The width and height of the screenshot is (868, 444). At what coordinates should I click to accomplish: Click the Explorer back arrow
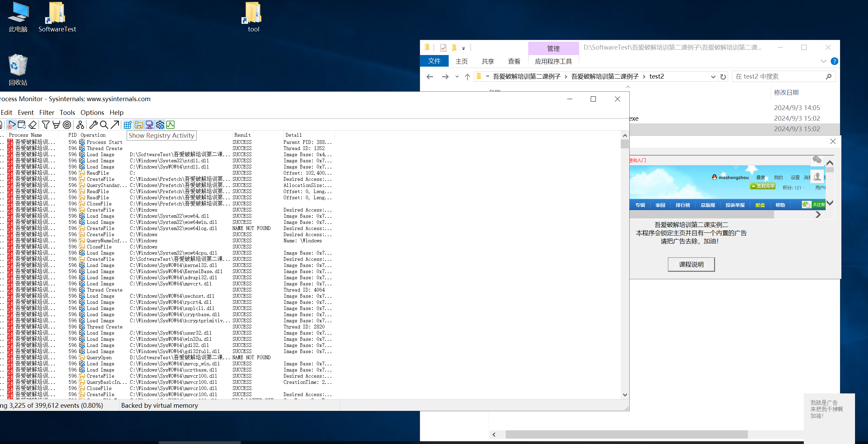coord(430,77)
